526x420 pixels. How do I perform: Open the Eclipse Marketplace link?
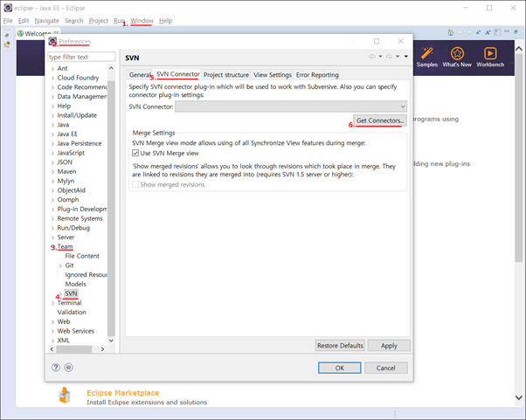coord(123,393)
